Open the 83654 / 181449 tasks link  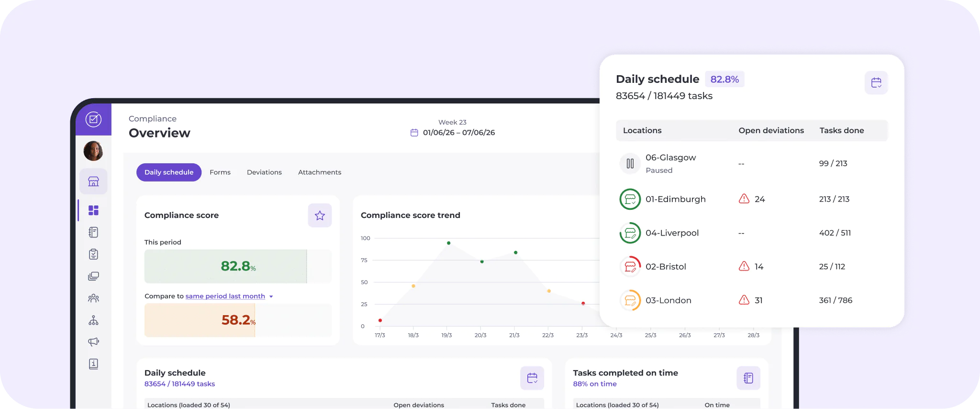coord(179,384)
